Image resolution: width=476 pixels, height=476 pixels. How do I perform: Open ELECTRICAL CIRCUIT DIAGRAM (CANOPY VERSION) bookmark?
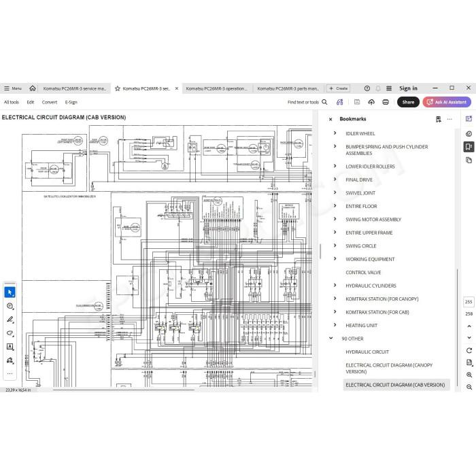point(389,369)
